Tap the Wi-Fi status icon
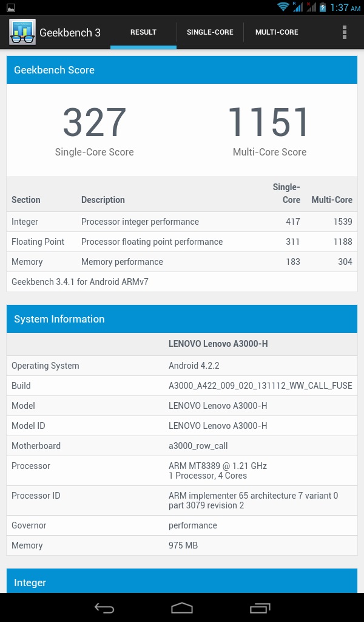This screenshot has width=364, height=622. click(283, 7)
